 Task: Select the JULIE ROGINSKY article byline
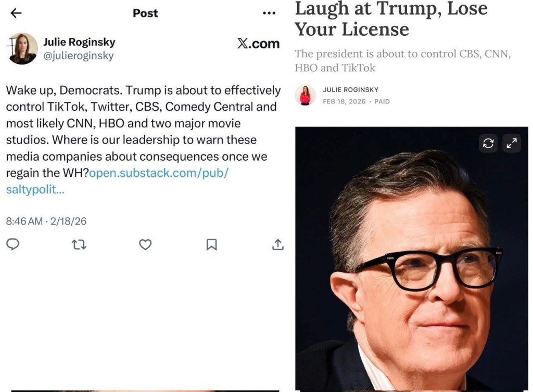click(x=350, y=90)
